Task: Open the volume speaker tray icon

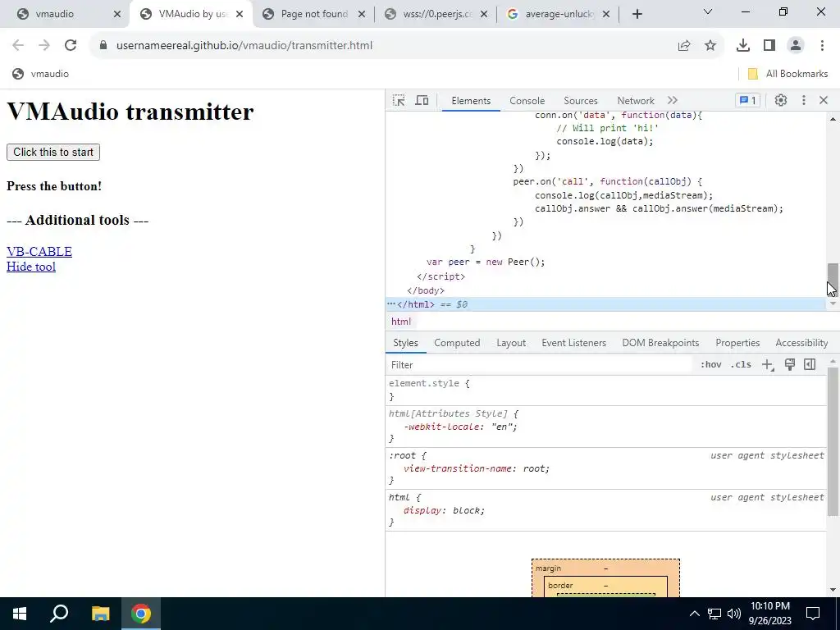Action: tap(734, 614)
